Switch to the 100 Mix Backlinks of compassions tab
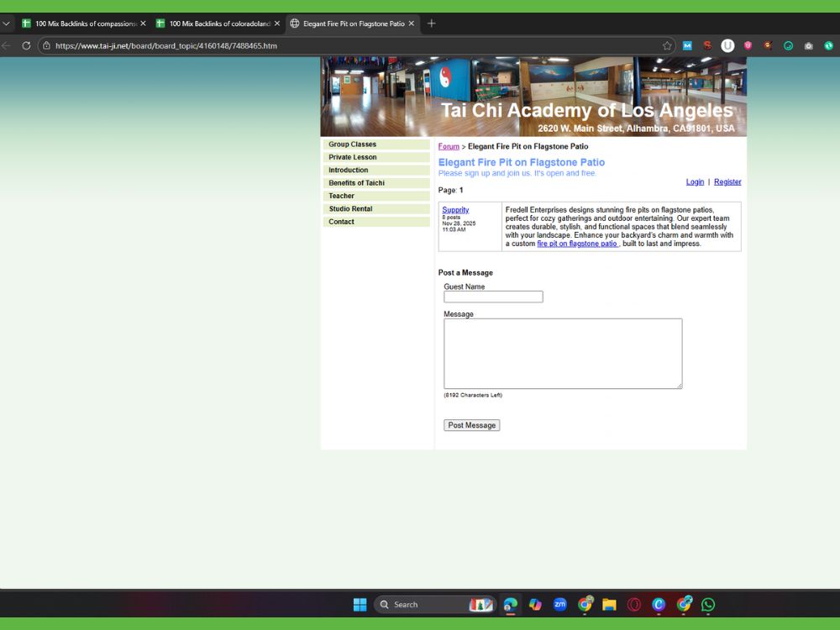840x630 pixels. point(83,24)
